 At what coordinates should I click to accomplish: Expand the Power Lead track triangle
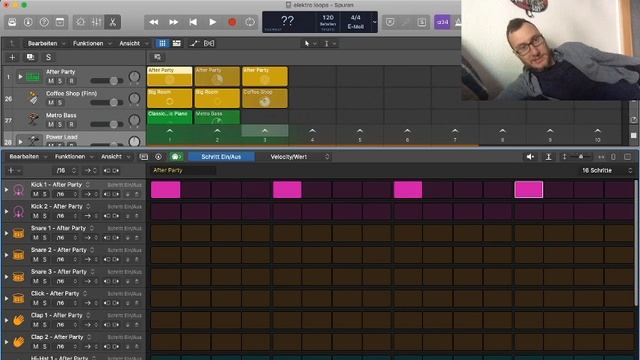pos(20,141)
